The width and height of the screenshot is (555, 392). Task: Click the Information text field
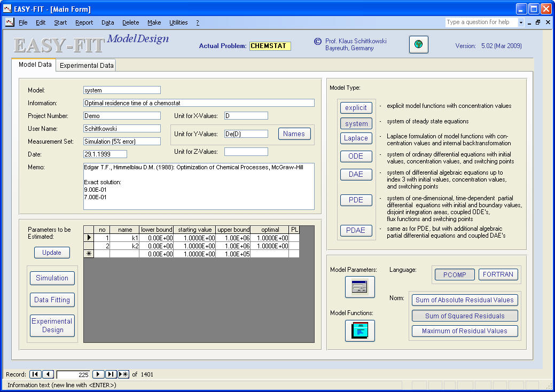[199, 103]
